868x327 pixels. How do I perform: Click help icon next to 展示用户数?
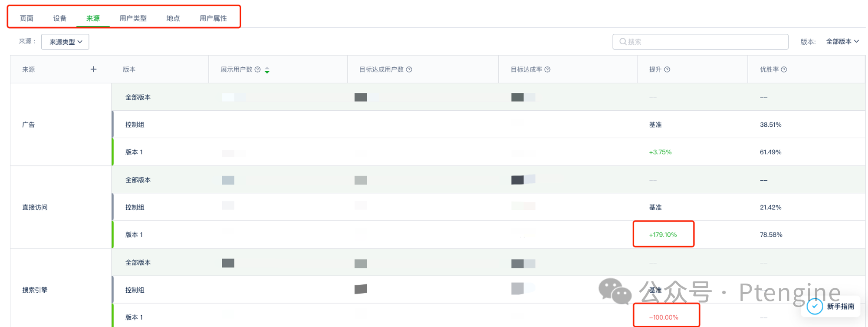(x=258, y=69)
